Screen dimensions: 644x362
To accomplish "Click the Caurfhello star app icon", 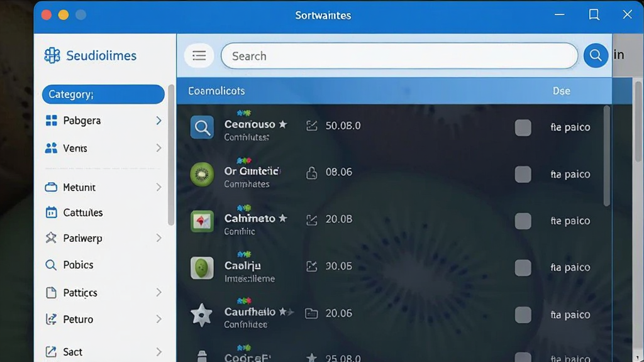I will [202, 315].
